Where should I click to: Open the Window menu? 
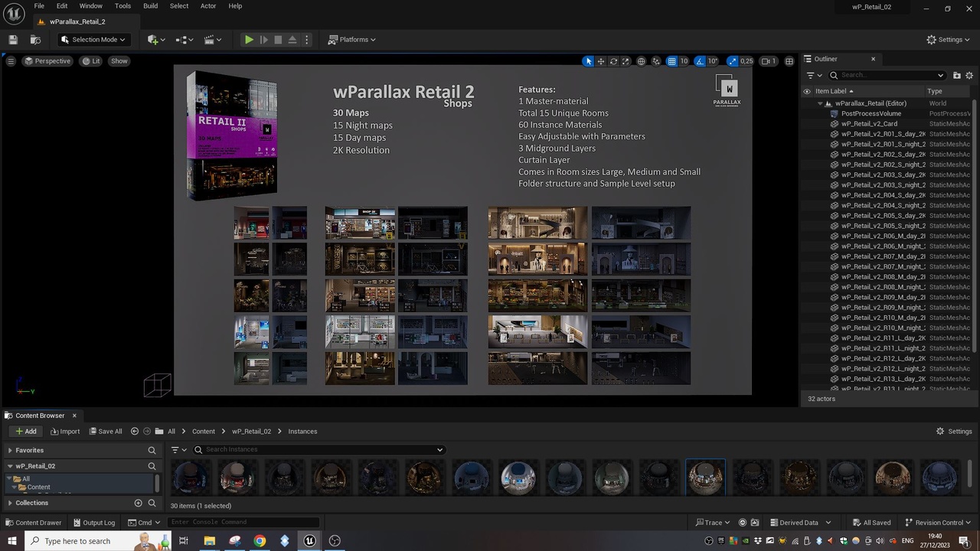tap(90, 6)
